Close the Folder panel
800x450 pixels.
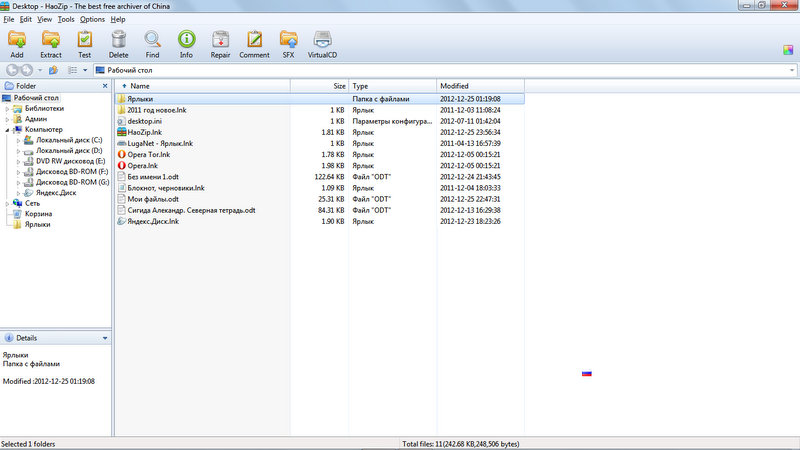[x=105, y=86]
